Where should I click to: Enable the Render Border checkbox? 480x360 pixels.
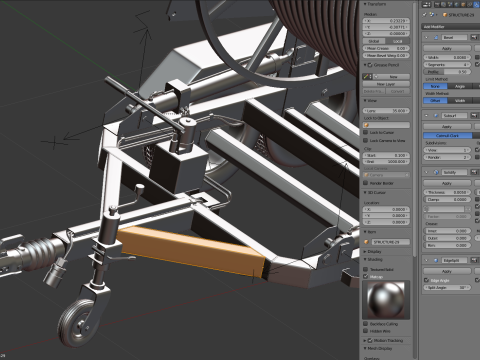pos(366,183)
